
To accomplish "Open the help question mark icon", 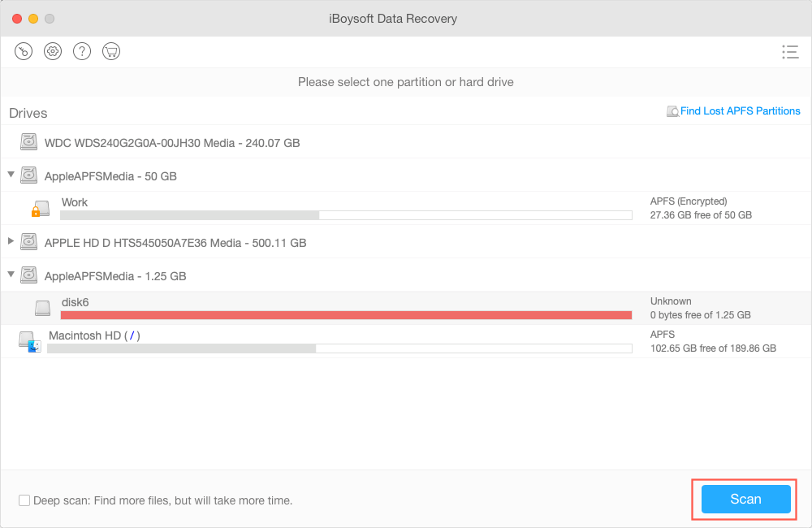I will tap(81, 50).
